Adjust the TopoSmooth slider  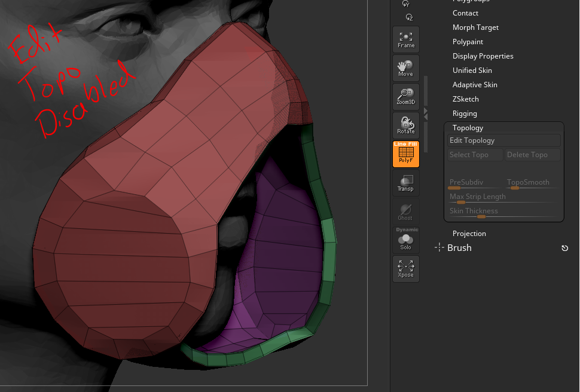pos(533,183)
